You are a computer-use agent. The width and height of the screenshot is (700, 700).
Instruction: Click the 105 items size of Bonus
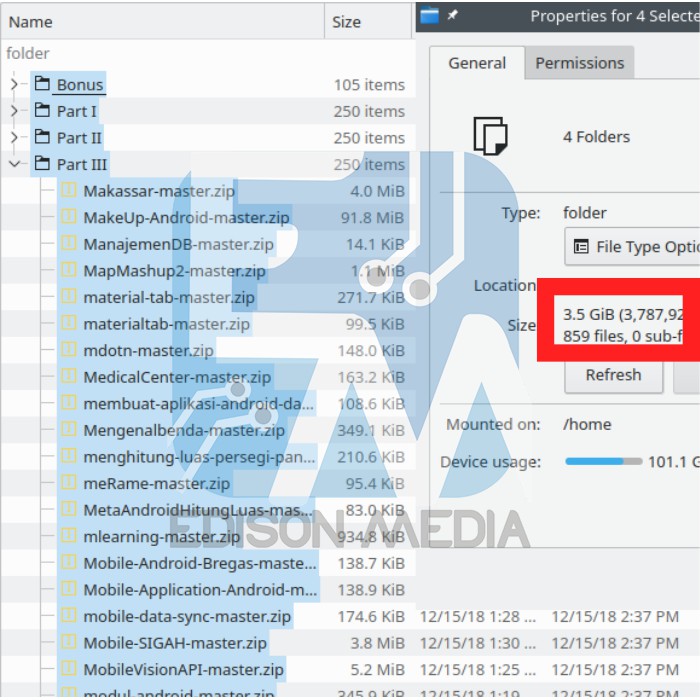click(369, 84)
